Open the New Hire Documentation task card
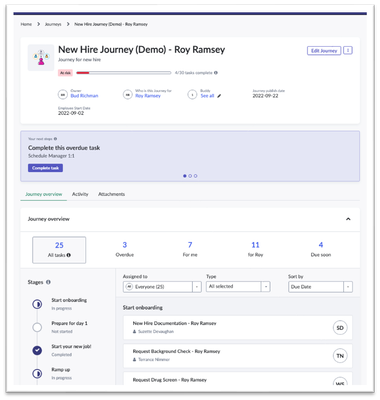This screenshot has width=380, height=400. pyautogui.click(x=238, y=328)
